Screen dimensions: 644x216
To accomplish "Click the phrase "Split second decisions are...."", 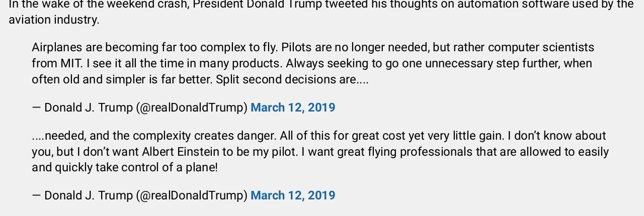I will (x=292, y=79).
